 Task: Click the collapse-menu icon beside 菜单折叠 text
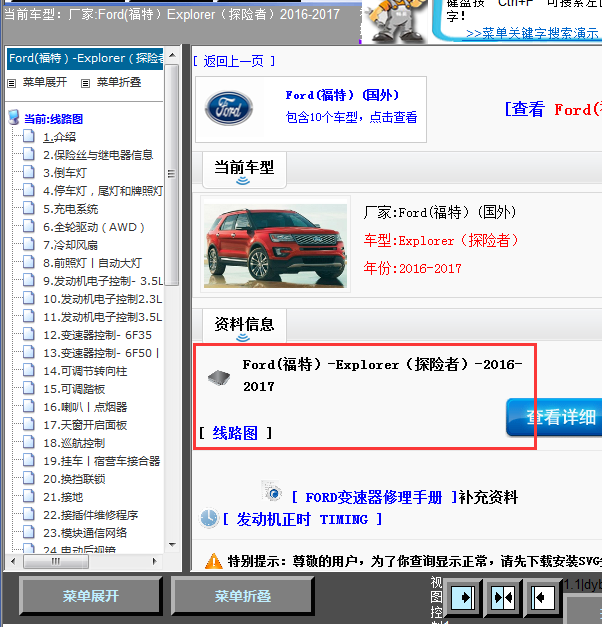click(85, 83)
